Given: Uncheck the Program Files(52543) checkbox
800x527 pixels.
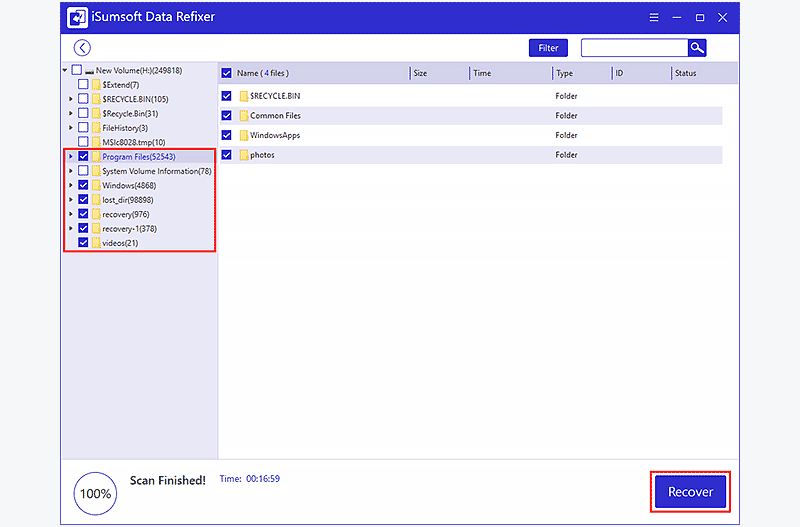Looking at the screenshot, I should [x=83, y=156].
